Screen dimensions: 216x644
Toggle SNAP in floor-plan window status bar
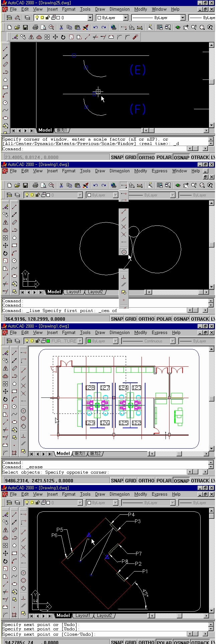[117, 481]
